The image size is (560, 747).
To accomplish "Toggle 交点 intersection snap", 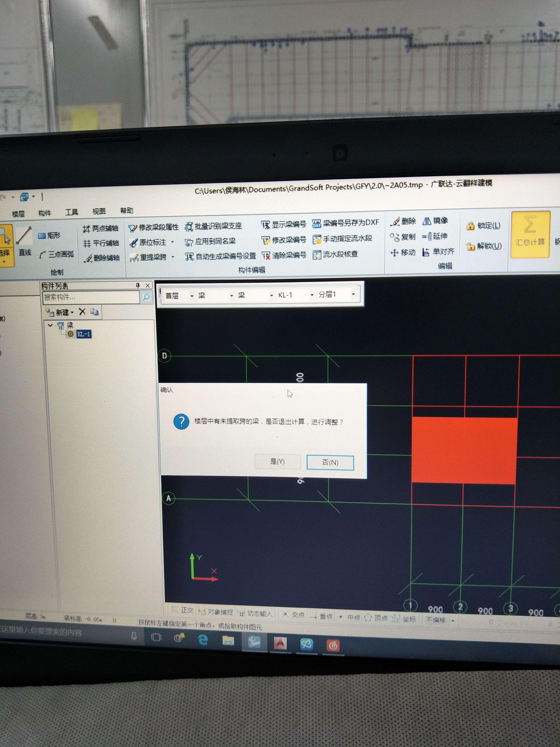I will click(293, 614).
